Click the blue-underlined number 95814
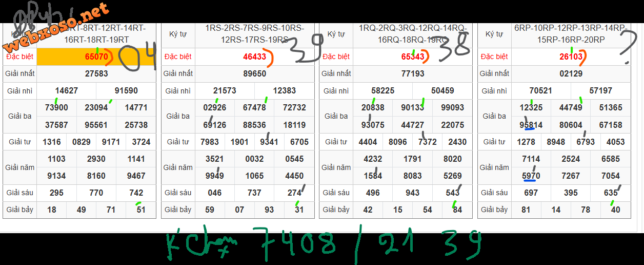644x265 pixels. coord(531,125)
